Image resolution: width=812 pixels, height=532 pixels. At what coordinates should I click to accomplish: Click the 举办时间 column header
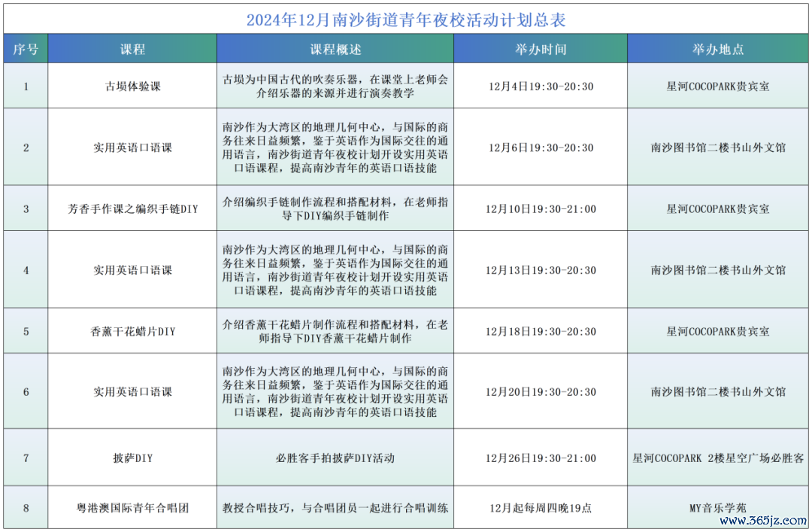click(x=541, y=49)
